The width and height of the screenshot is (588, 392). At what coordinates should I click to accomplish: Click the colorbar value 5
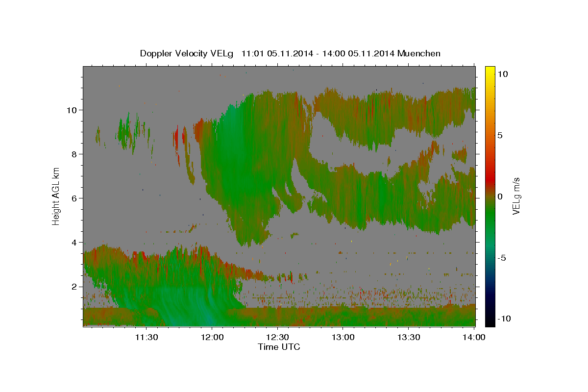(x=501, y=135)
